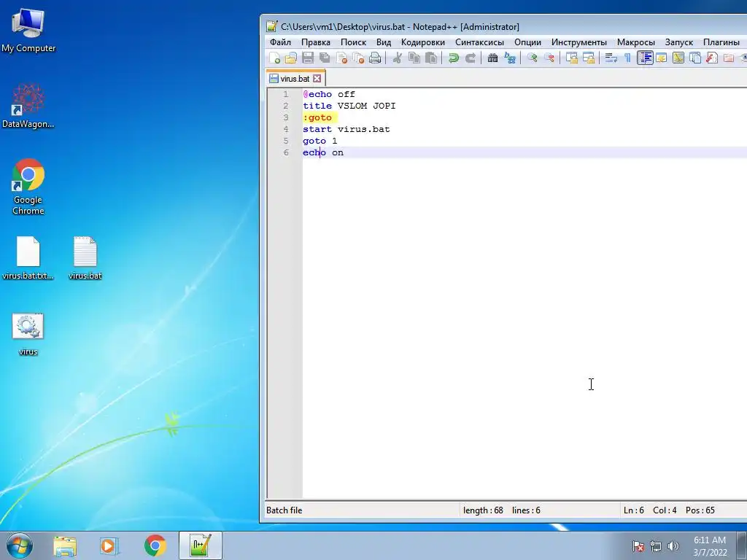The height and width of the screenshot is (560, 747).
Task: Open the Опции menu
Action: tap(527, 42)
